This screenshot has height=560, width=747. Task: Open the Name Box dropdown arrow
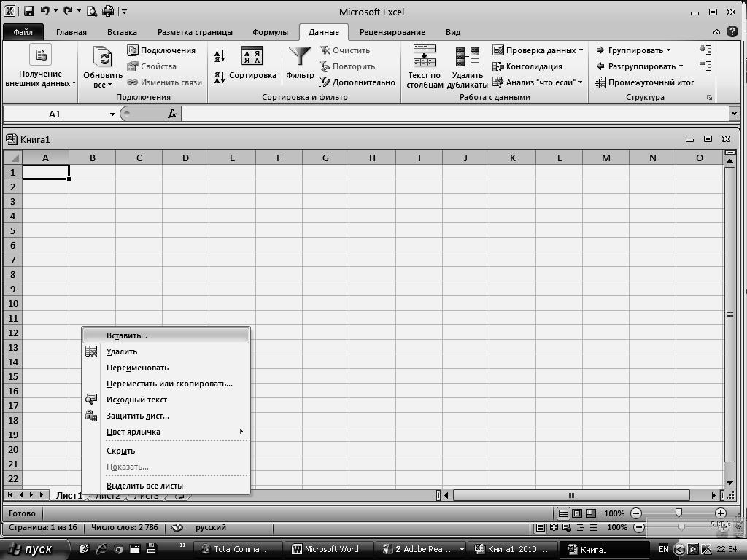pos(112,114)
